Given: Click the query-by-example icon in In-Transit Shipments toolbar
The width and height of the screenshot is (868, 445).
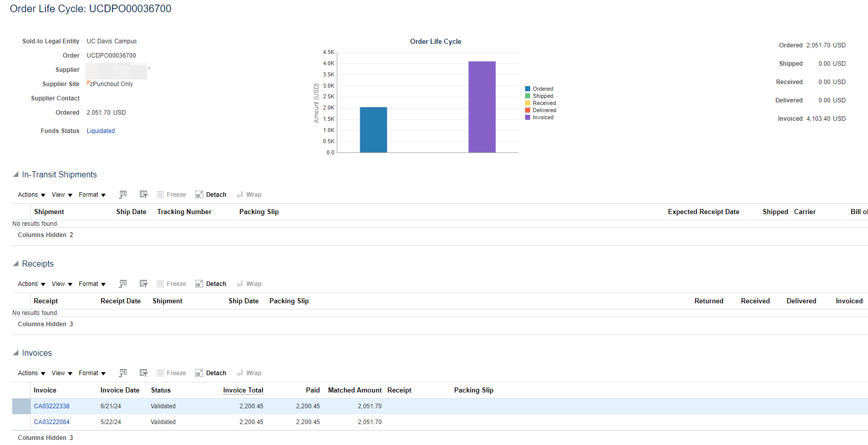Looking at the screenshot, I should (144, 195).
